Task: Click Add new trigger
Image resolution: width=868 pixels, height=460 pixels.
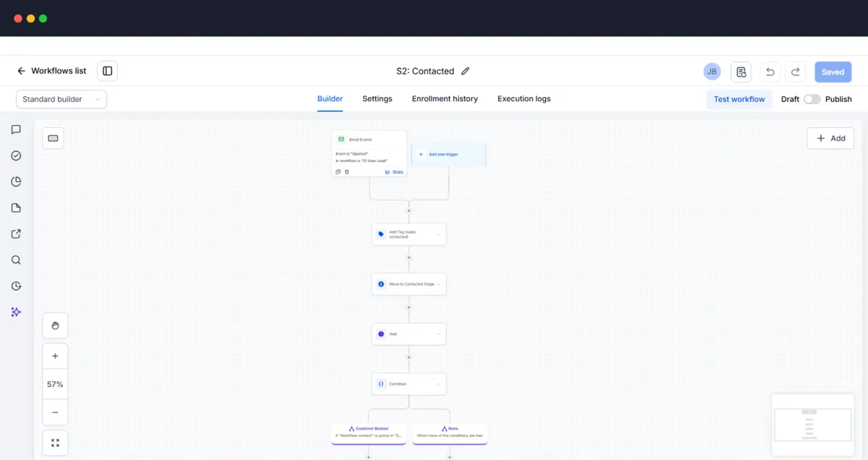Action: tap(448, 154)
